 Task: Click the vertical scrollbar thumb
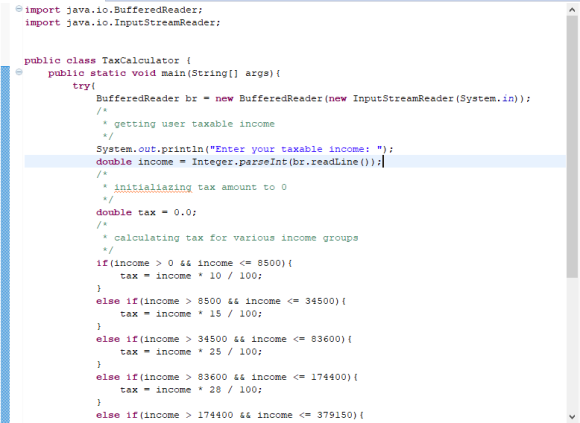pos(572,147)
